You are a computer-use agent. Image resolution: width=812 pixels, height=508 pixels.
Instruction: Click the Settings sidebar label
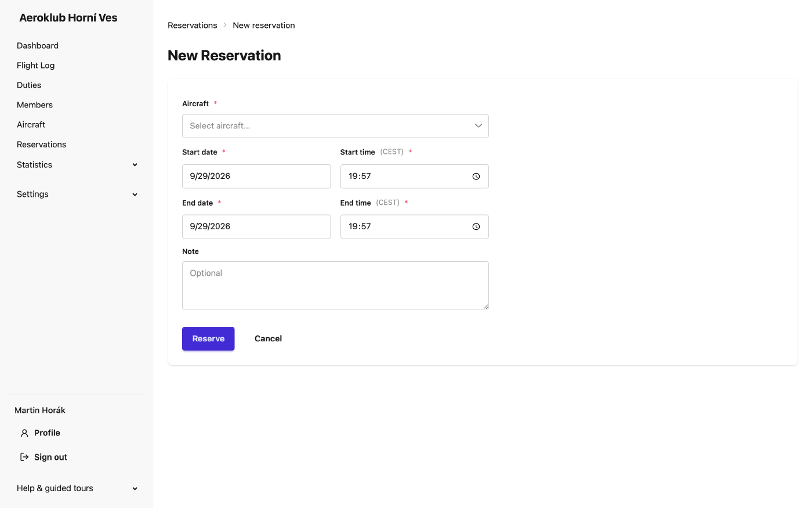click(32, 194)
